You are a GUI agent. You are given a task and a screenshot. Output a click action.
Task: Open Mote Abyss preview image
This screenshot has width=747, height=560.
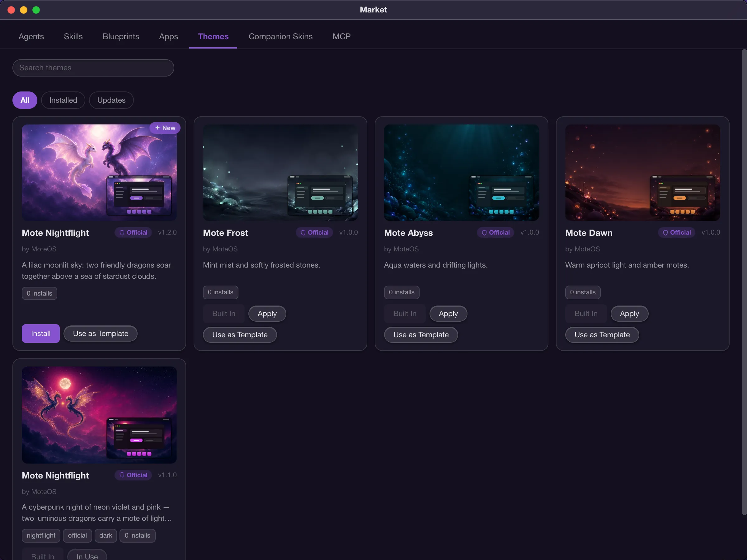click(x=461, y=173)
